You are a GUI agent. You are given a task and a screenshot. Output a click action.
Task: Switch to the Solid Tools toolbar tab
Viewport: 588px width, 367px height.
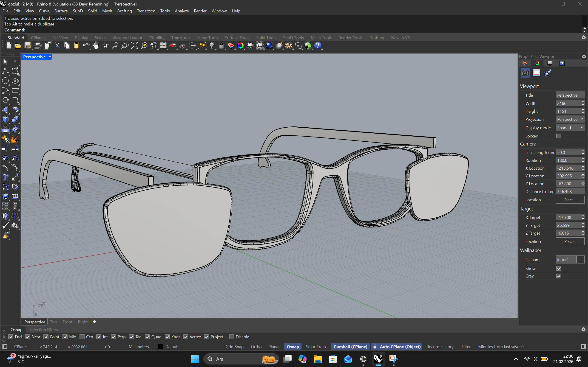pyautogui.click(x=266, y=38)
